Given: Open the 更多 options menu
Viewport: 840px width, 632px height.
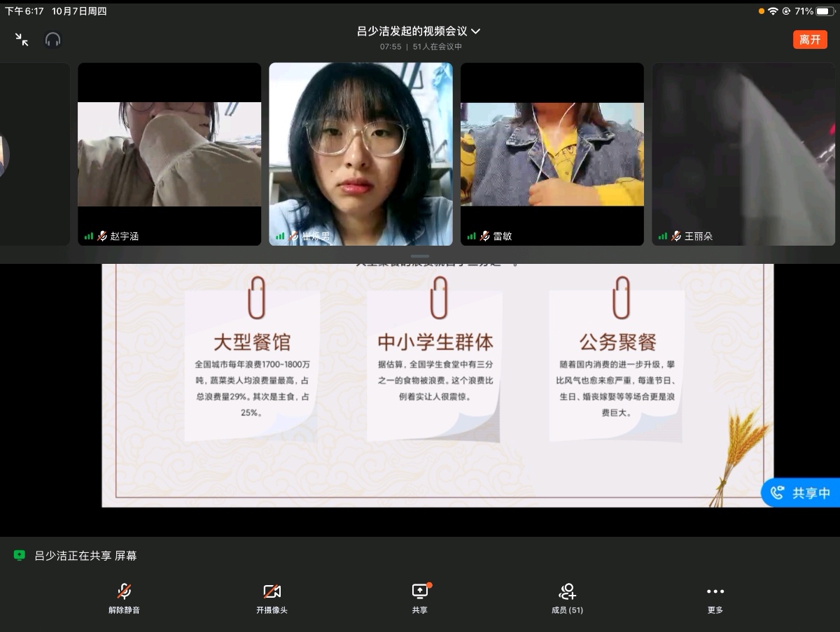Looking at the screenshot, I should (x=715, y=598).
